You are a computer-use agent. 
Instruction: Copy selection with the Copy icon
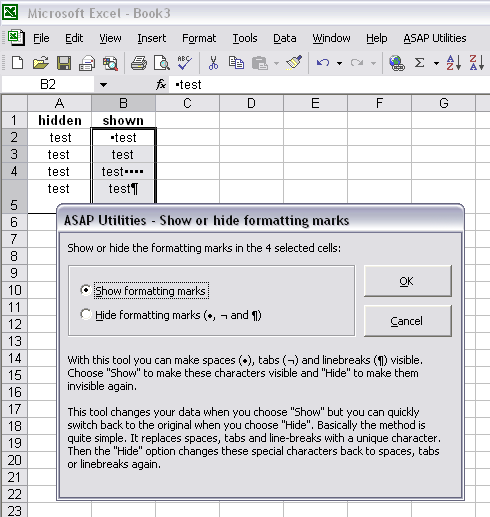pyautogui.click(x=236, y=62)
